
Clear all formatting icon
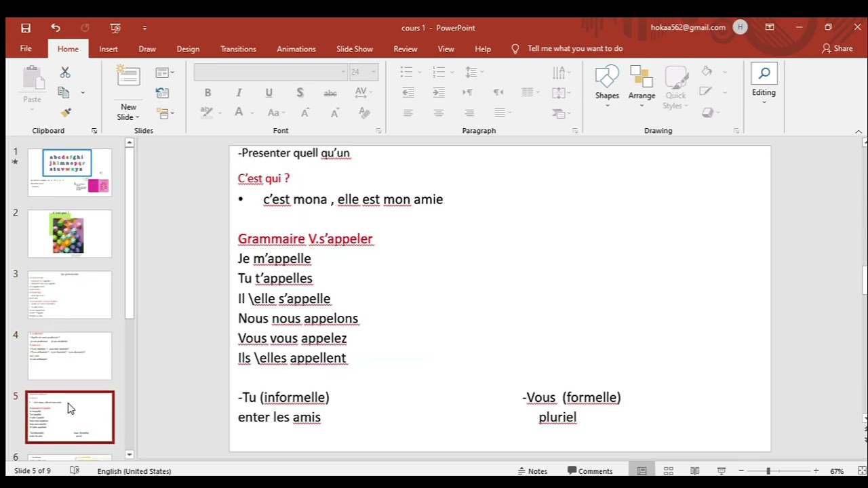[x=364, y=113]
